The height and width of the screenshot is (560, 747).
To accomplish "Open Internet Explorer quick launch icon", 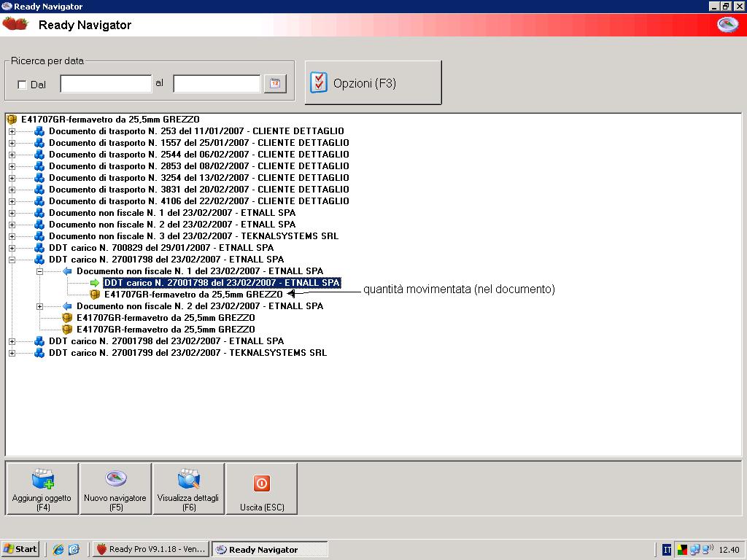I will pos(58,550).
